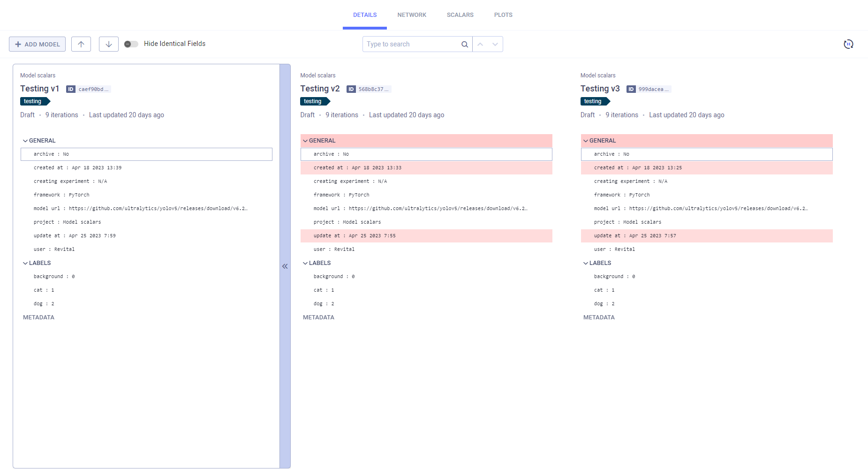
Task: Click the search magnifier icon
Action: 464,44
